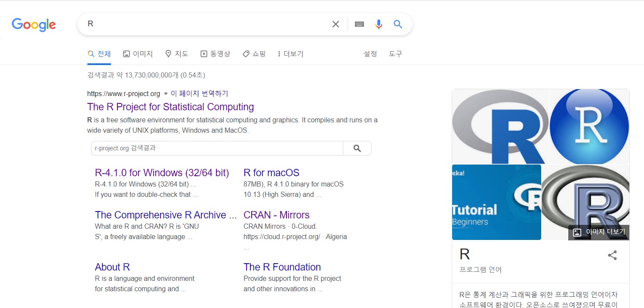Switch to the 지도 tab
644x308 pixels.
[x=177, y=54]
